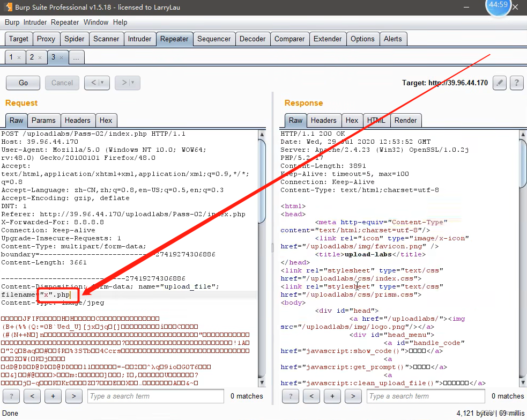Select the response Render tab
Image resolution: width=527 pixels, height=420 pixels.
coord(405,120)
